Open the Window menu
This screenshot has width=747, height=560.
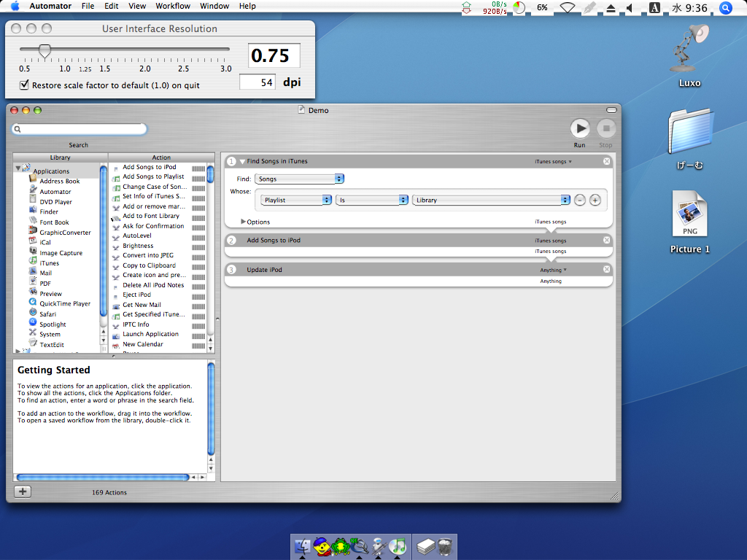click(214, 6)
